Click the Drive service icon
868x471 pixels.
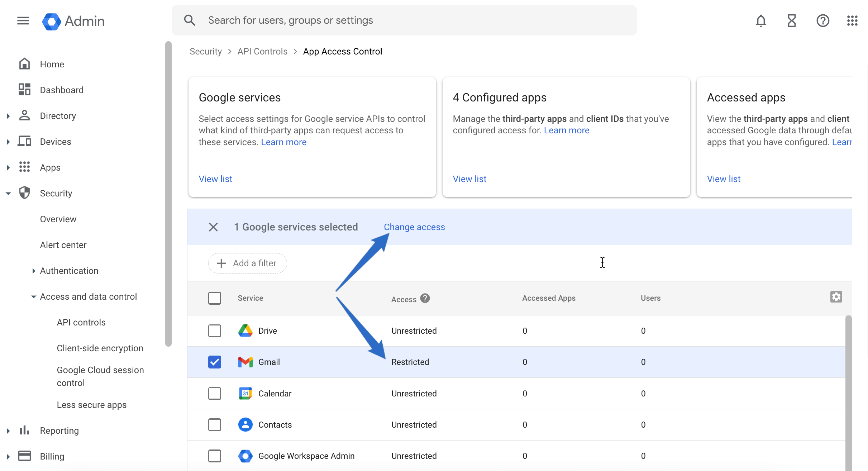pos(245,330)
